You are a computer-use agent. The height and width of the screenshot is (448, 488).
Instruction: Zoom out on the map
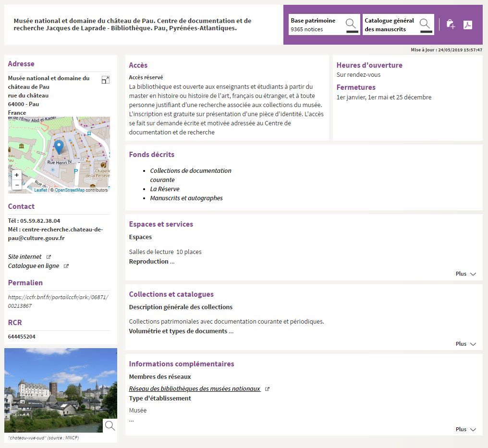pos(17,185)
